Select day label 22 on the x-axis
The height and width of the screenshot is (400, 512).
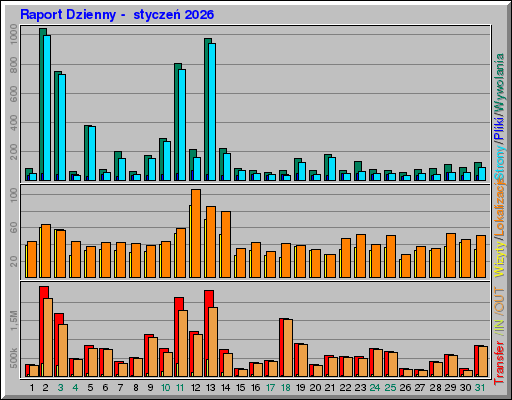[345, 388]
